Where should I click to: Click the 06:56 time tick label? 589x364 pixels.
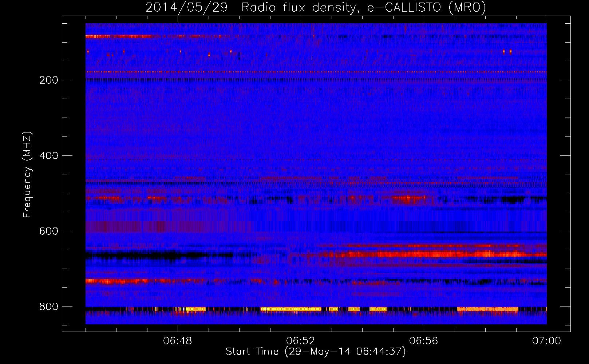pos(424,341)
